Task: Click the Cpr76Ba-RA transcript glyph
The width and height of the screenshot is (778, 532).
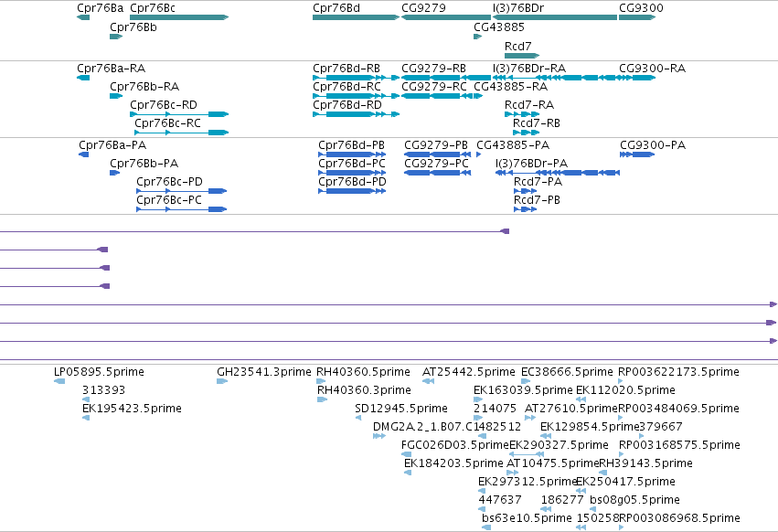Action: (83, 78)
